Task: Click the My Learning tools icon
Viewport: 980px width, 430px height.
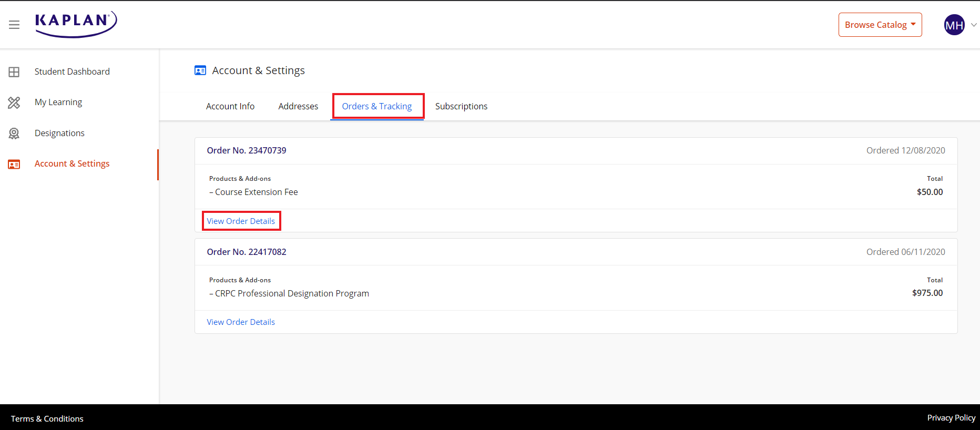Action: [x=14, y=103]
